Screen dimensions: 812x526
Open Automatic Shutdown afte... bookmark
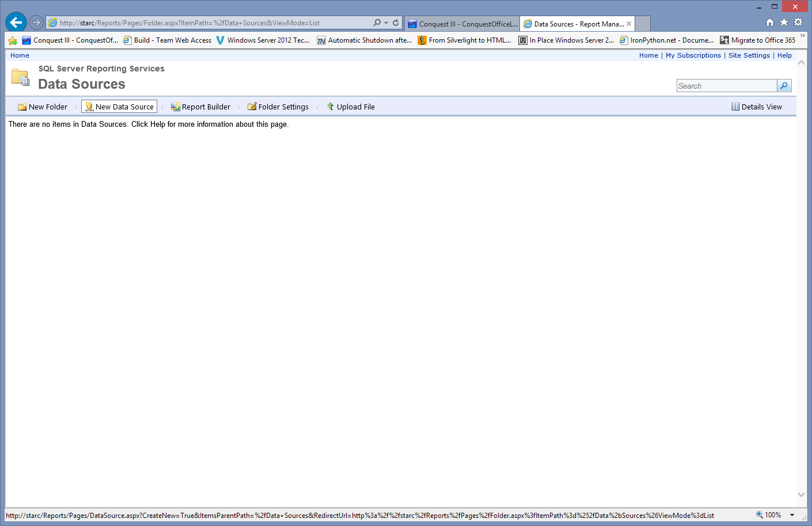point(364,40)
